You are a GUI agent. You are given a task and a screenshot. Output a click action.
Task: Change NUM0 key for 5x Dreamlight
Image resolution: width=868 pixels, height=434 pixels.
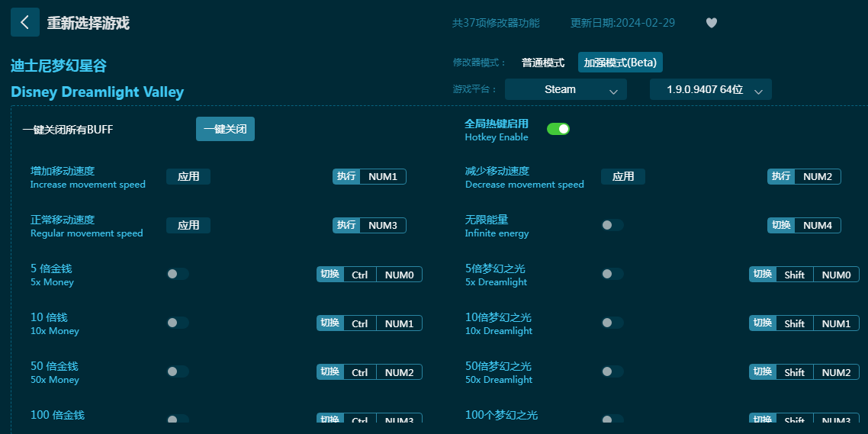[836, 275]
